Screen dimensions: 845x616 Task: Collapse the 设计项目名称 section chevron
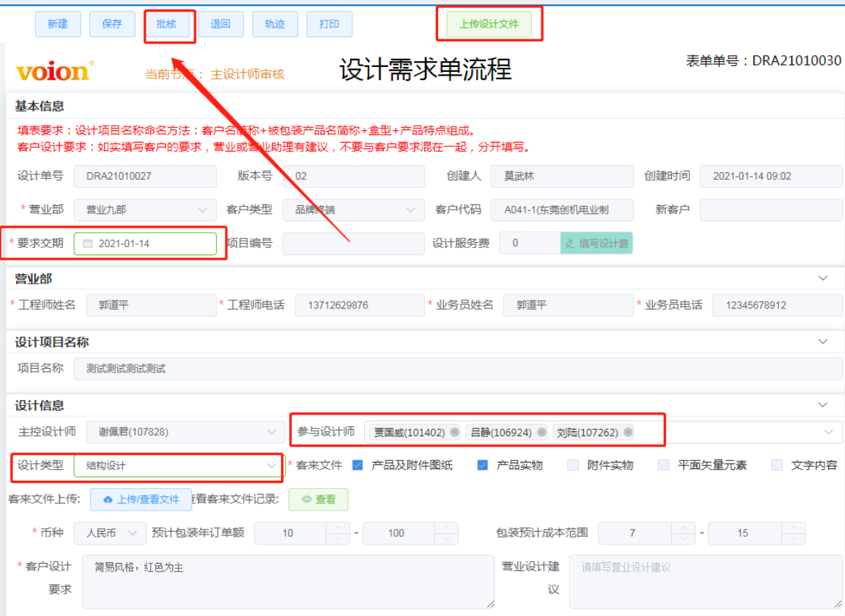pos(822,341)
